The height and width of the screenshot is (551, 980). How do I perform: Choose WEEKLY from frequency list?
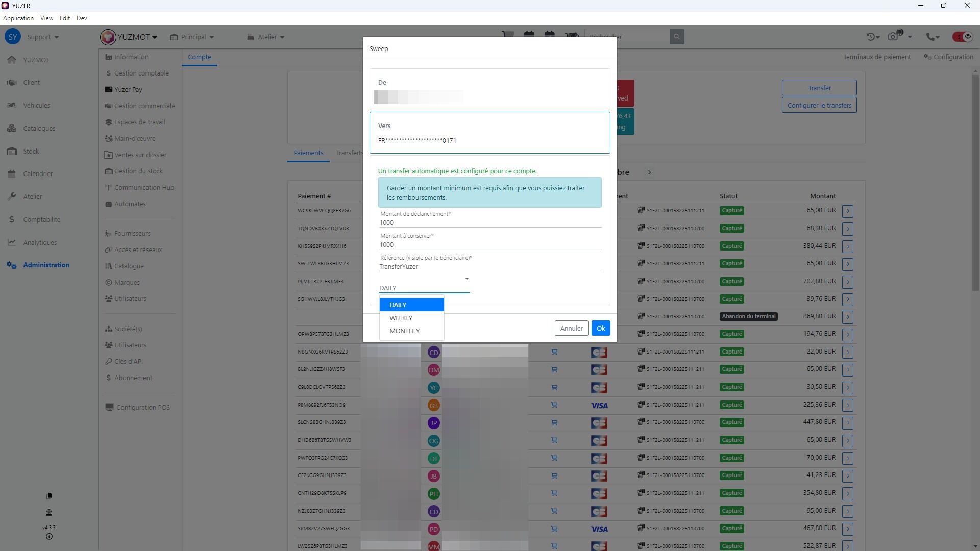coord(401,318)
